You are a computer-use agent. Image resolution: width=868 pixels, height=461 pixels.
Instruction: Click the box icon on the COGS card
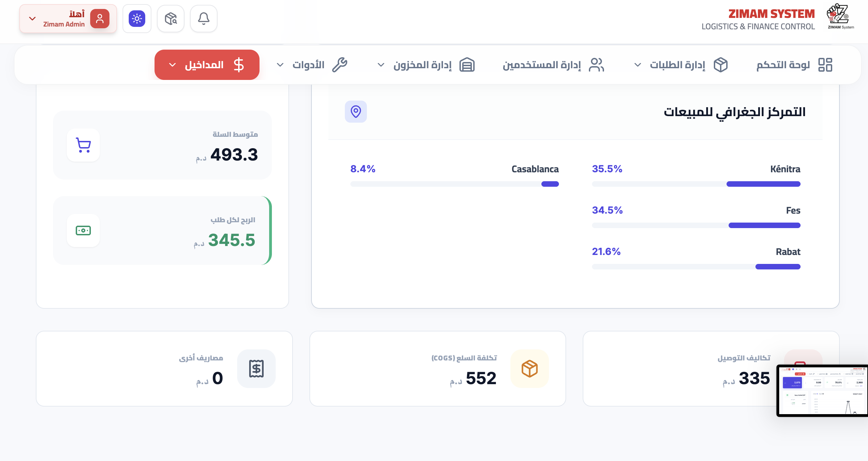pyautogui.click(x=529, y=368)
